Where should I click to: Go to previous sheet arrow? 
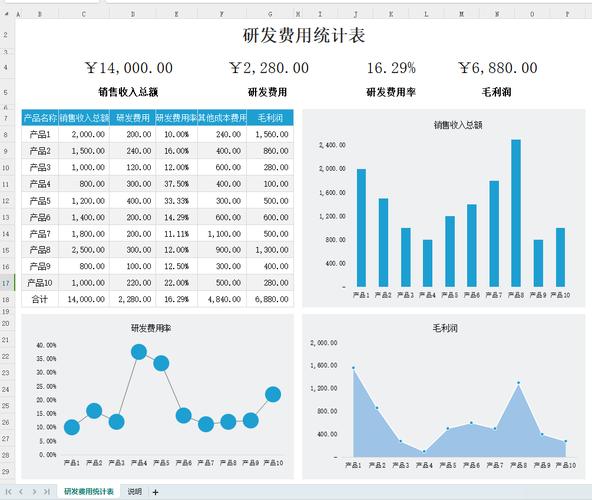[x=21, y=491]
